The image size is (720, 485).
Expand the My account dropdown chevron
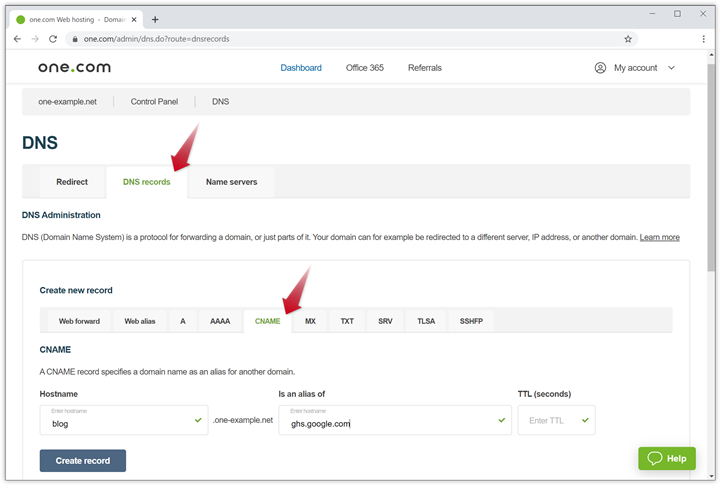point(671,68)
